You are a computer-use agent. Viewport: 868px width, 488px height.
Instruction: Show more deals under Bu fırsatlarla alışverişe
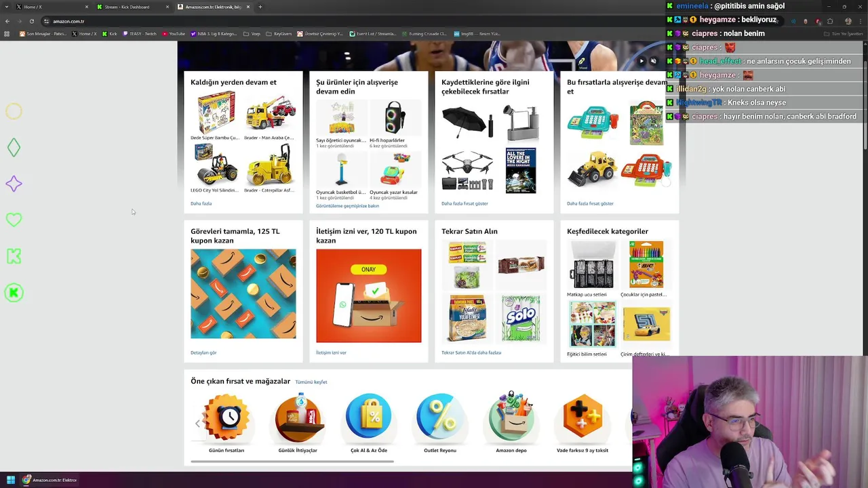click(x=590, y=203)
